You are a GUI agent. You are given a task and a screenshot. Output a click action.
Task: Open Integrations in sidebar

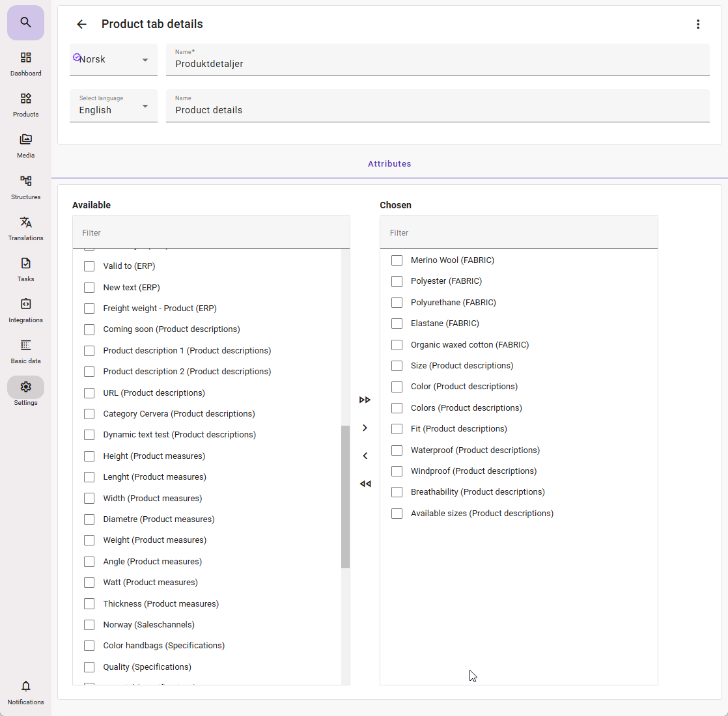click(25, 310)
